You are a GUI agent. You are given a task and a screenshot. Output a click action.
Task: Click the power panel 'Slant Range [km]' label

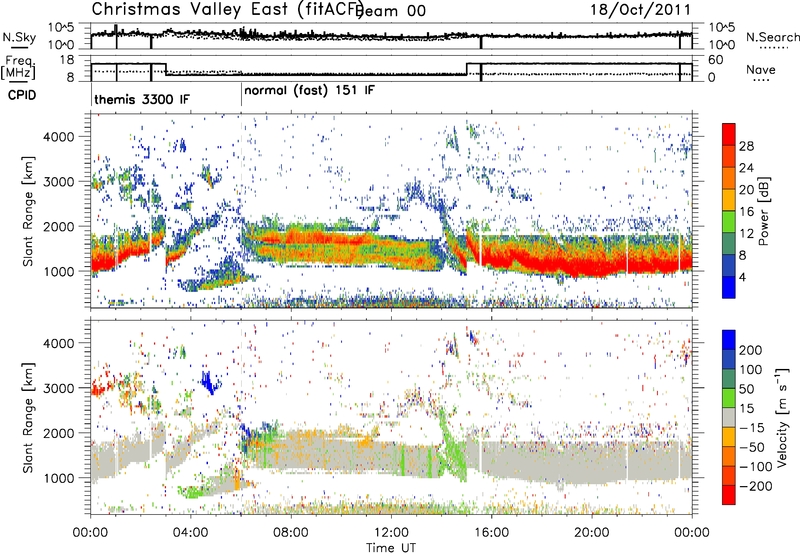(28, 211)
